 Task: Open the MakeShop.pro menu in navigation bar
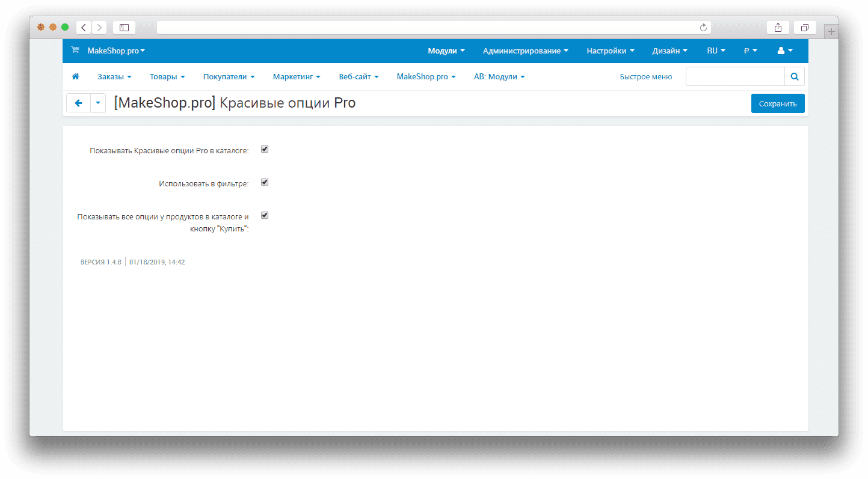click(426, 77)
